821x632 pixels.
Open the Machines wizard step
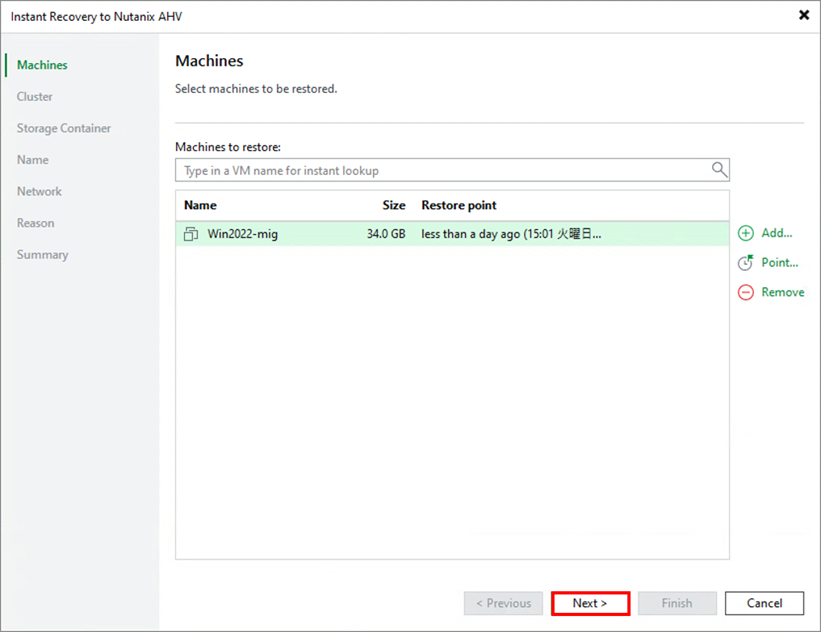click(x=42, y=65)
